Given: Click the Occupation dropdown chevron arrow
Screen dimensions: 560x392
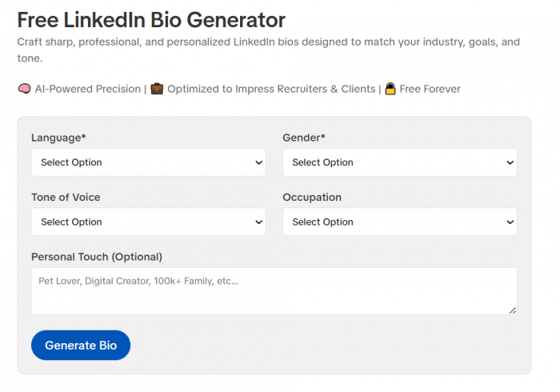Looking at the screenshot, I should (510, 222).
